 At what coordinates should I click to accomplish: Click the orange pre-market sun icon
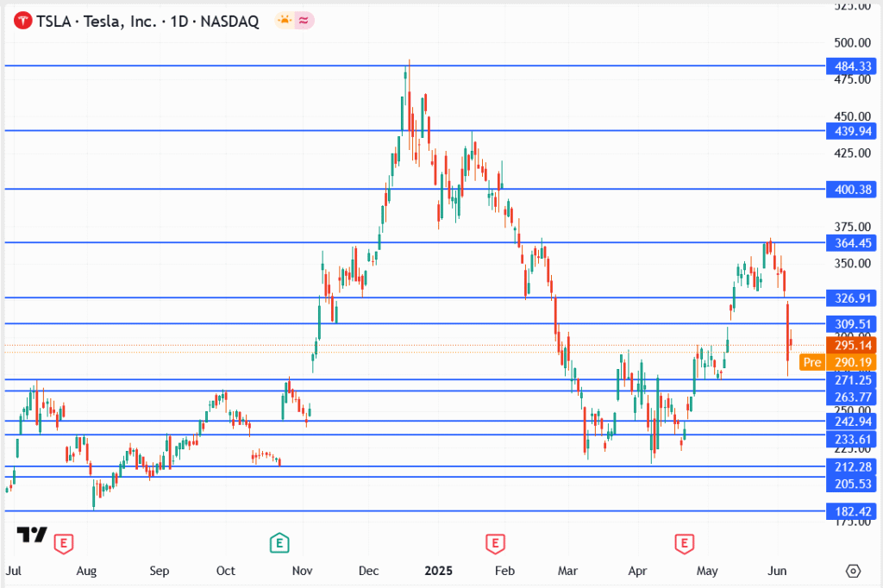pyautogui.click(x=284, y=21)
